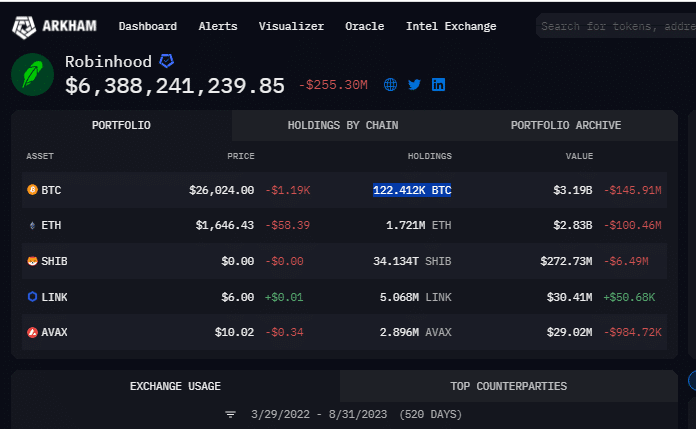The image size is (696, 429).
Task: Open the ETH asset link
Action: pyautogui.click(x=51, y=226)
